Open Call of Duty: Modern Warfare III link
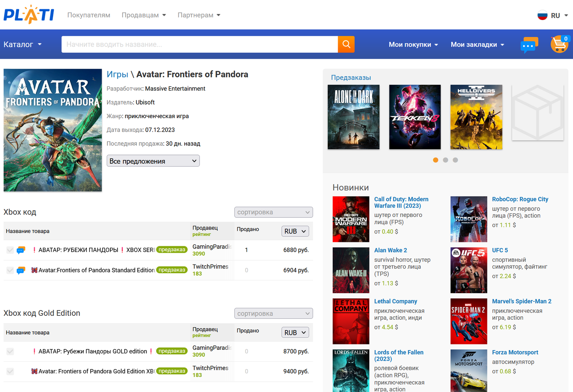573x392 pixels. pyautogui.click(x=401, y=202)
